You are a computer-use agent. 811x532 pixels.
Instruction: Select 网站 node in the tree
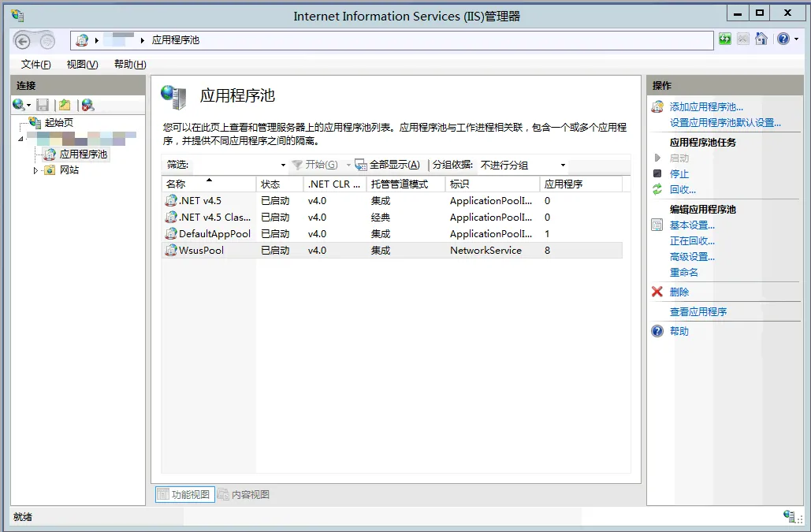[69, 170]
